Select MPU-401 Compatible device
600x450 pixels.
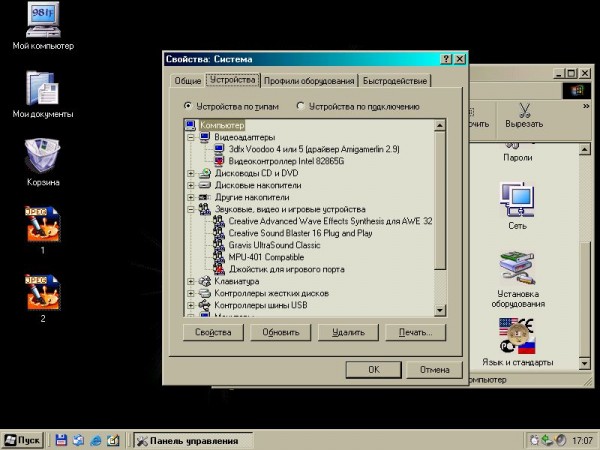[x=266, y=257]
